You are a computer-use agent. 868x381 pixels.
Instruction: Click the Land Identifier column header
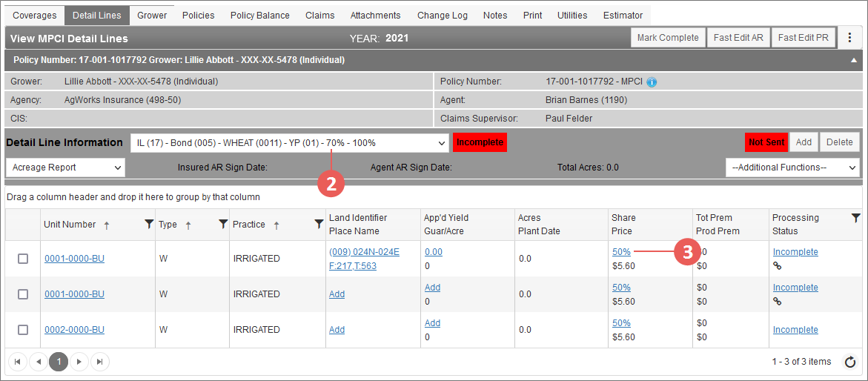(373, 225)
